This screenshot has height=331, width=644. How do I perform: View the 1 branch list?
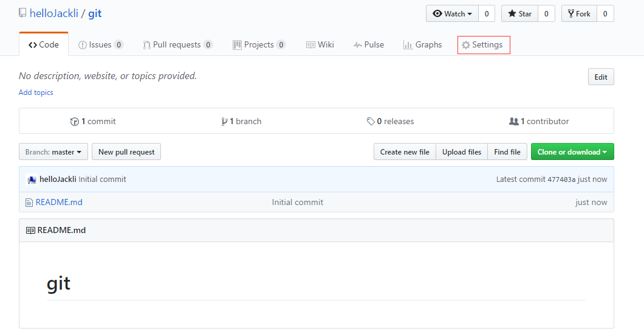241,121
